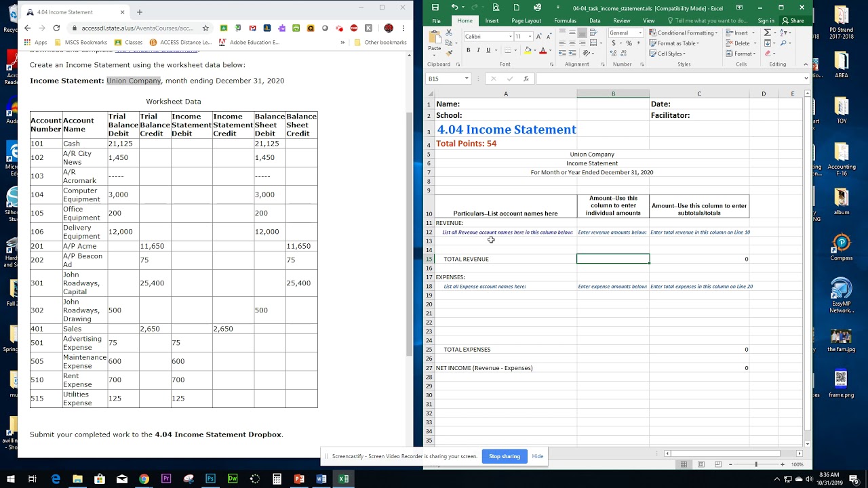Screen dimensions: 868x488
Task: Apply Percent Style to cell
Action: pyautogui.click(x=629, y=43)
